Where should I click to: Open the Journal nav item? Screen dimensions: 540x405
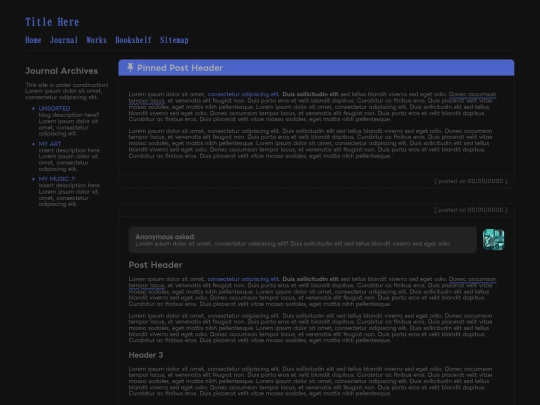coord(64,40)
